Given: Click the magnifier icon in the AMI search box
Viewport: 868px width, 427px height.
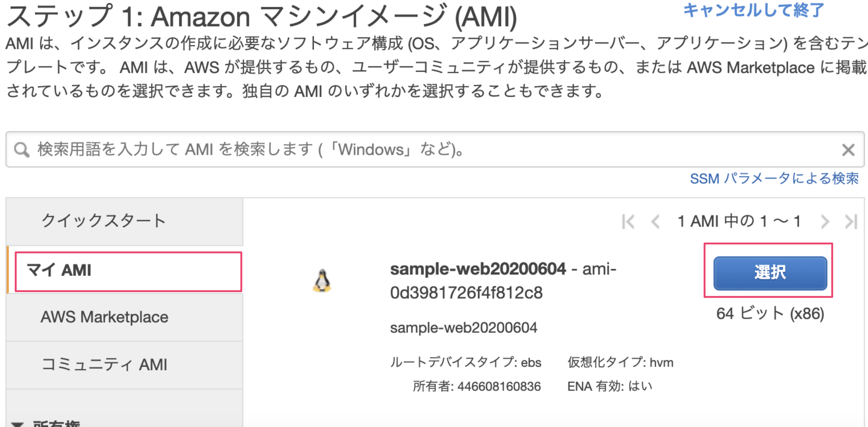Looking at the screenshot, I should click(22, 150).
